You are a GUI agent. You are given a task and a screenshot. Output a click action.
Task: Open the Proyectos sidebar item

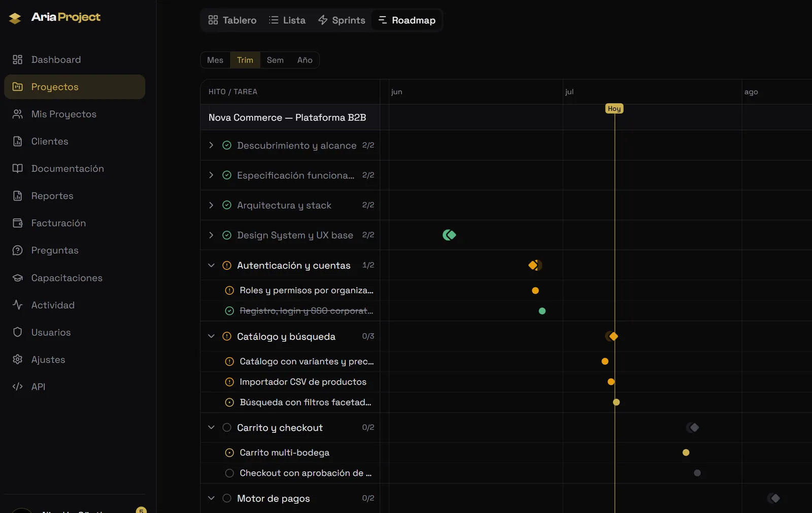(75, 87)
